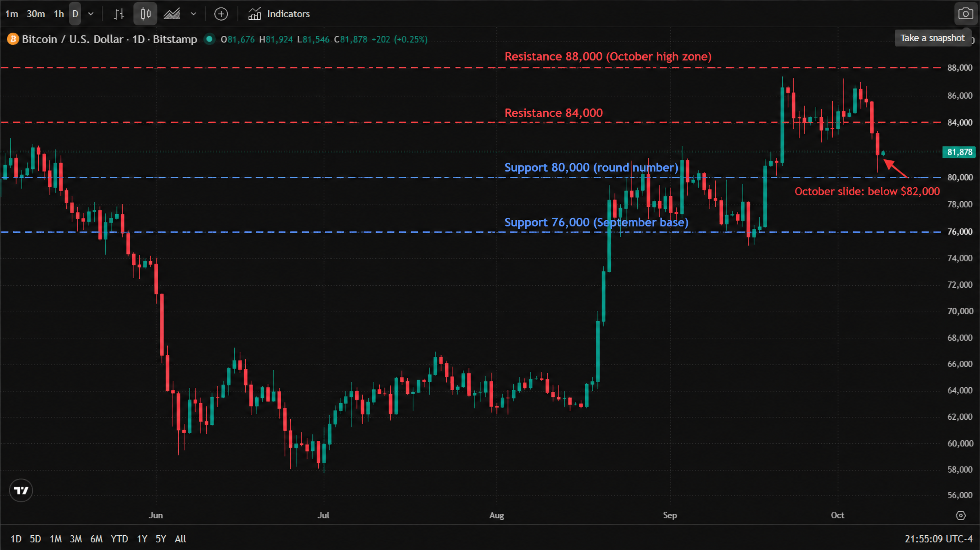
Task: Click the Bitcoin symbol logo icon
Action: [x=13, y=39]
